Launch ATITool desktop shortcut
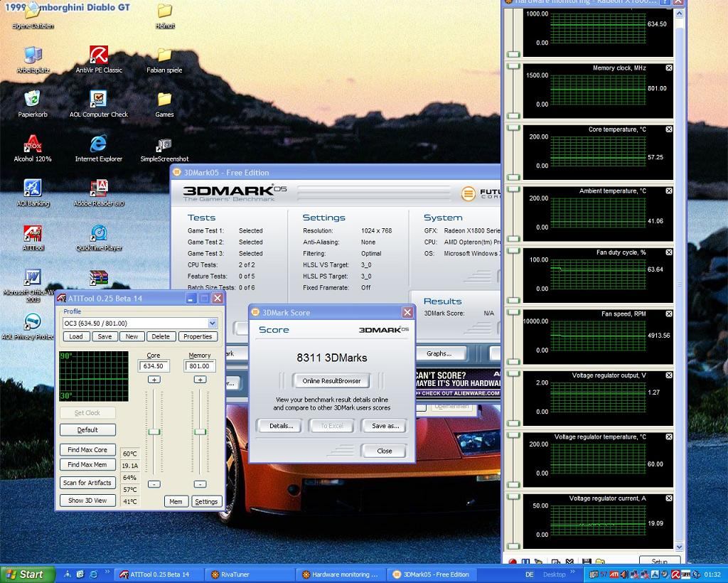 [x=33, y=237]
